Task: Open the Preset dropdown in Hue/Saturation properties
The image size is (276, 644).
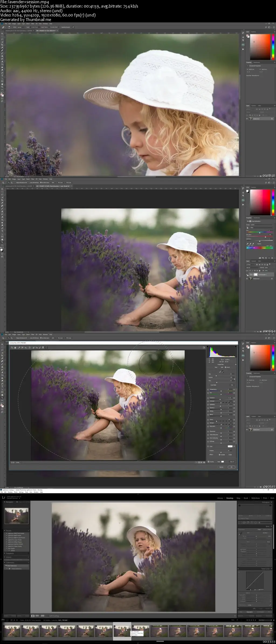Action: pyautogui.click(x=262, y=225)
